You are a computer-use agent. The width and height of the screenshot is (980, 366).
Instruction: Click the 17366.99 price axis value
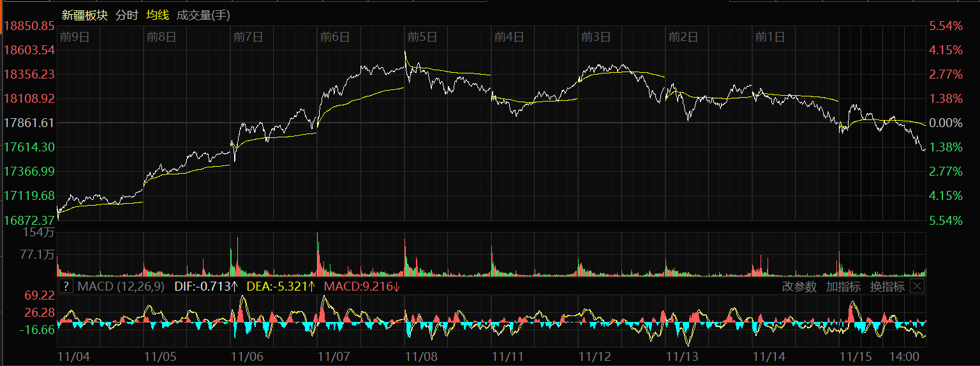point(29,171)
